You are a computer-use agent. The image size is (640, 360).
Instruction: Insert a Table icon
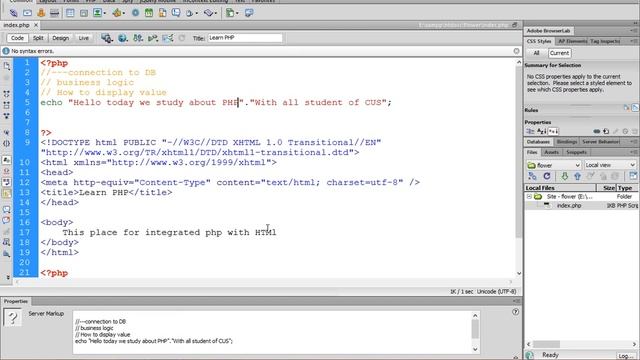[x=70, y=13]
